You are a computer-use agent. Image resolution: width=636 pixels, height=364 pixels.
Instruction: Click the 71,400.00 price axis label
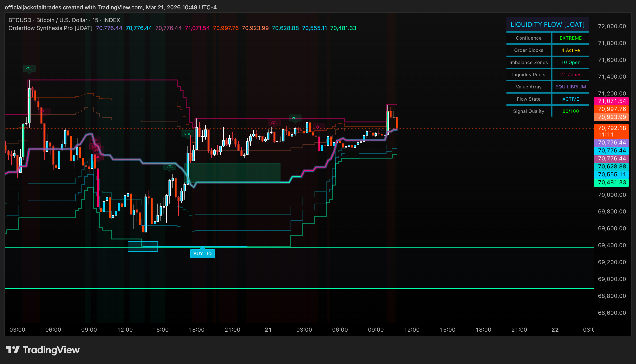click(x=612, y=77)
